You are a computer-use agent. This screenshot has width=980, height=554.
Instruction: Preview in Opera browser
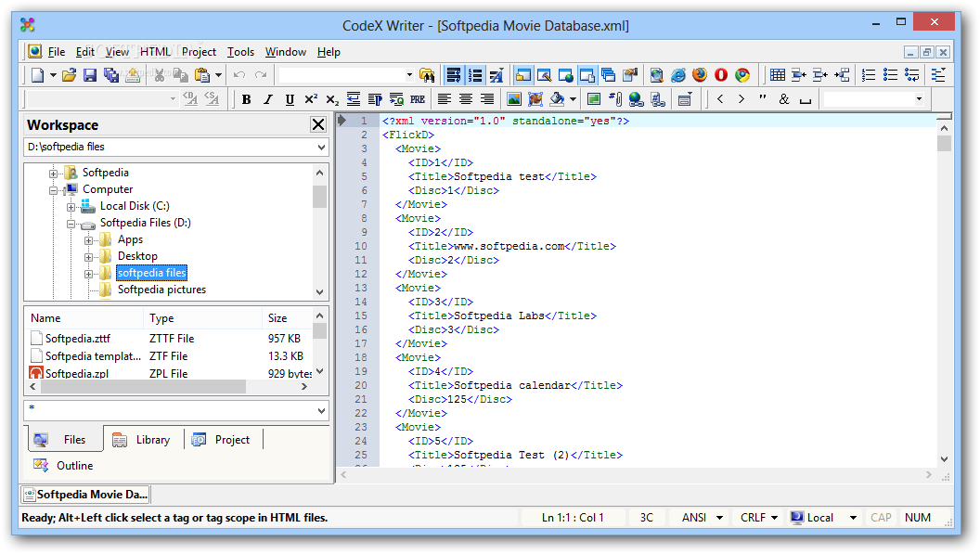(721, 76)
